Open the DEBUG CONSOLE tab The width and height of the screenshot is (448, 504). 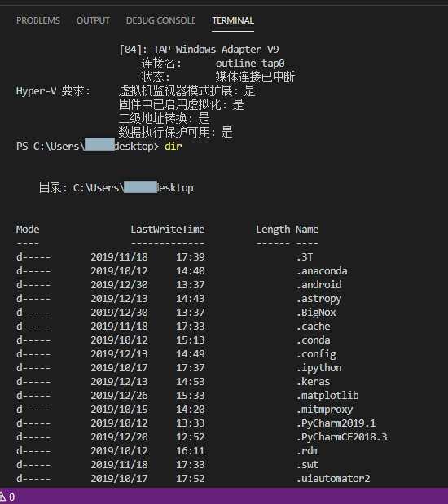160,20
